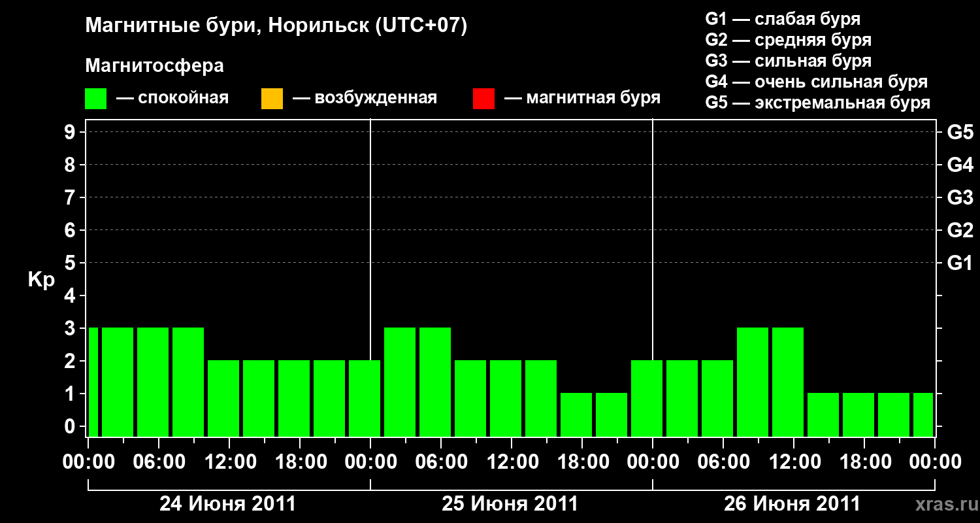Click the y-axis value 0
Image resolution: width=980 pixels, height=523 pixels.
coord(71,426)
